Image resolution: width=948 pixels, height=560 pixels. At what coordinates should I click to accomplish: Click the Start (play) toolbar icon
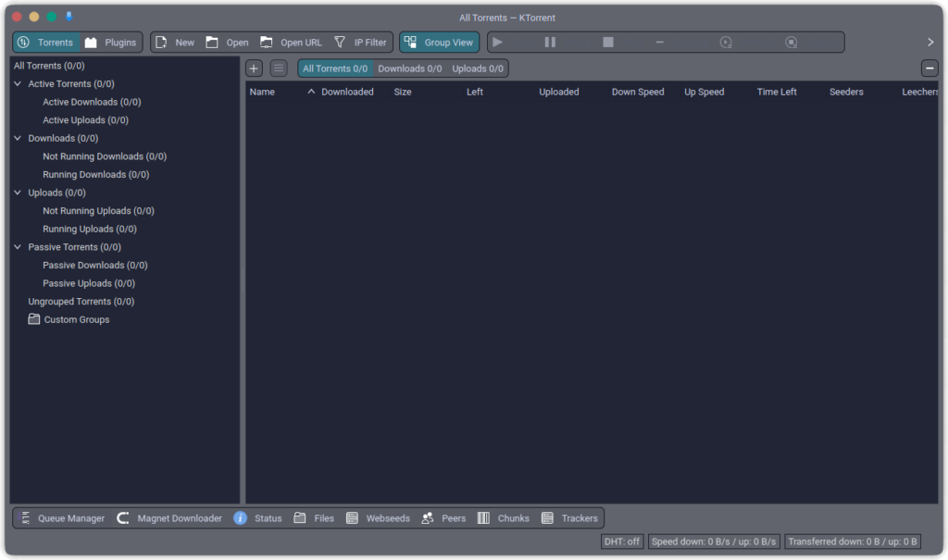tap(497, 43)
